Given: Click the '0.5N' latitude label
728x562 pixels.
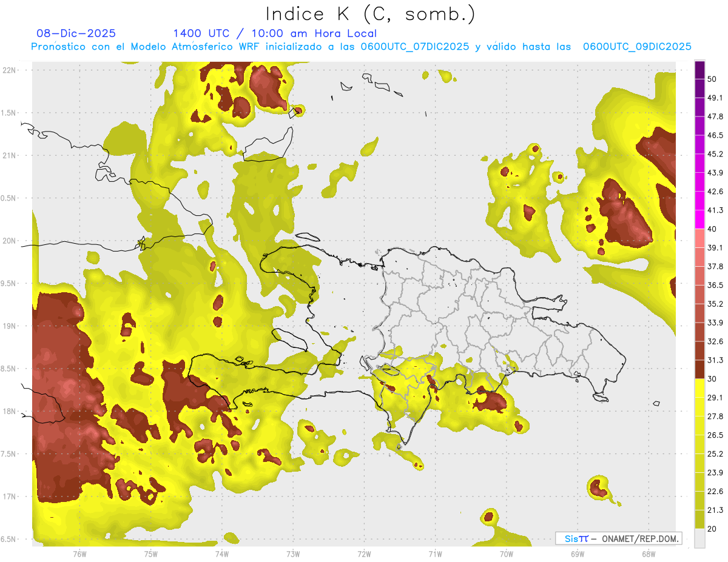Looking at the screenshot, I should click(x=9, y=198).
